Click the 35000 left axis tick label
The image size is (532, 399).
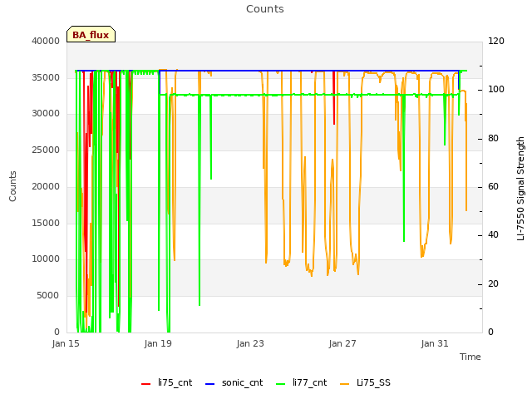[46, 77]
